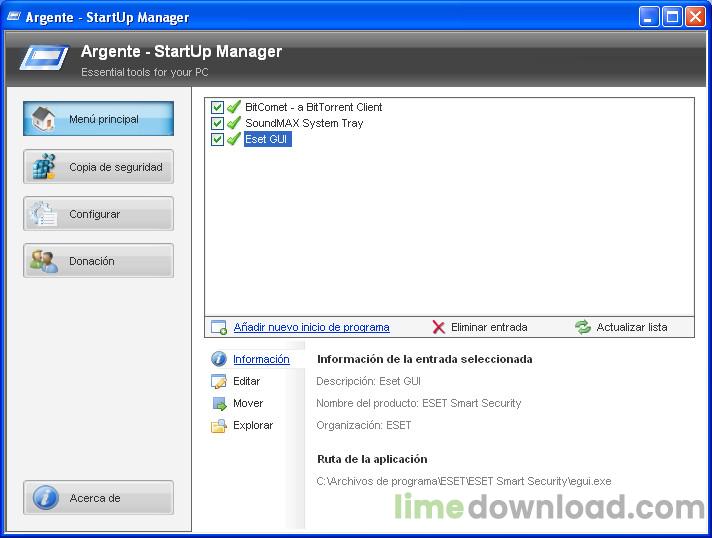Click the add-new-program icon in the toolbar
The width and height of the screenshot is (712, 538).
pyautogui.click(x=219, y=327)
